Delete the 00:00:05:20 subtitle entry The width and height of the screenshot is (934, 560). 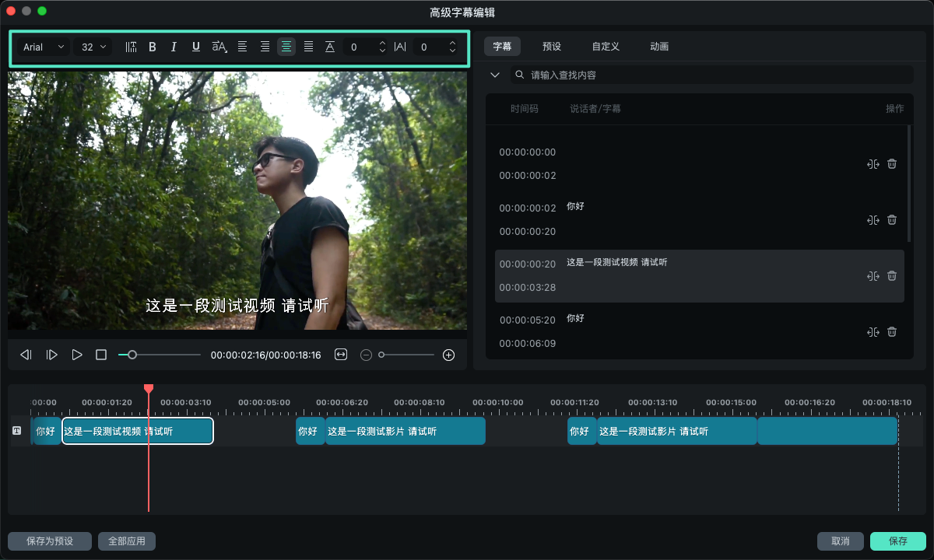click(x=892, y=332)
